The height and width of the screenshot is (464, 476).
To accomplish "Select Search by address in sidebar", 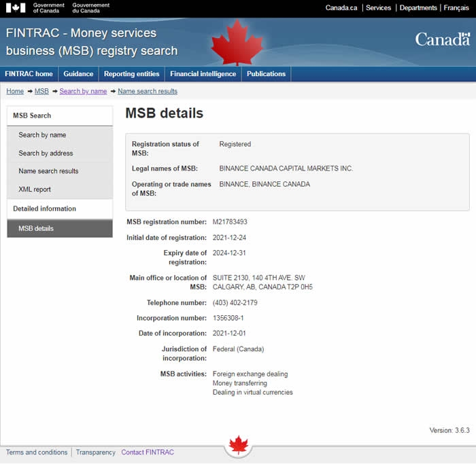I will (60, 153).
